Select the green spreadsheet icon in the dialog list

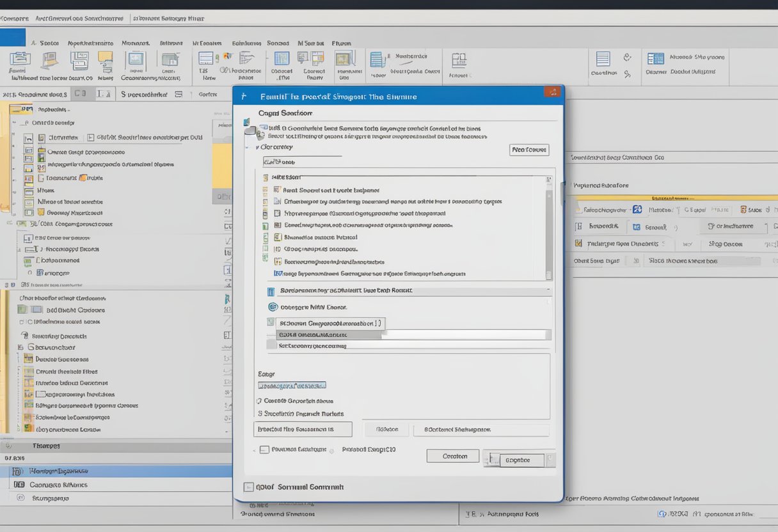[x=264, y=227]
